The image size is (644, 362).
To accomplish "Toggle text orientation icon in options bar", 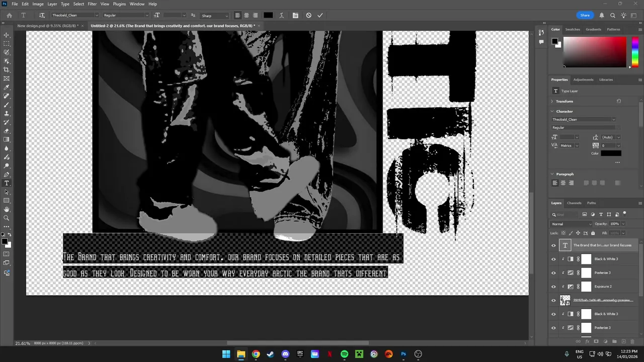I will point(42,15).
